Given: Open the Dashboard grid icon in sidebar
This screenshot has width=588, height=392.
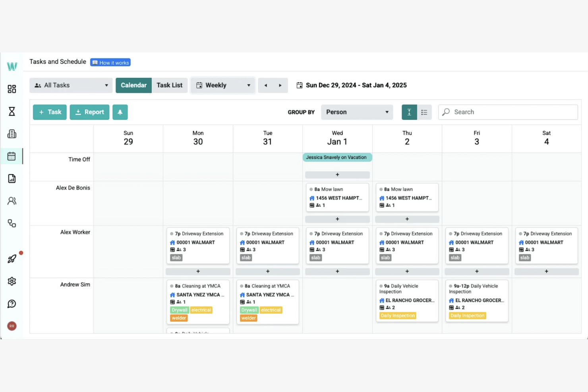Looking at the screenshot, I should pos(12,89).
